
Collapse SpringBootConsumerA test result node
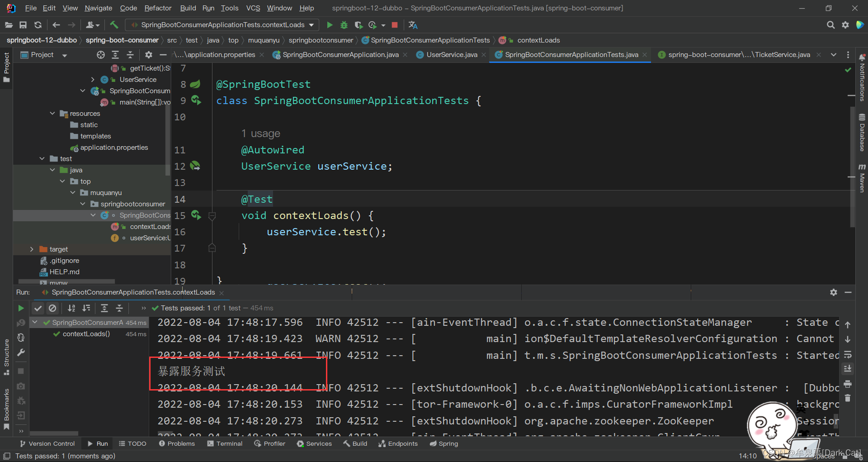click(x=35, y=322)
